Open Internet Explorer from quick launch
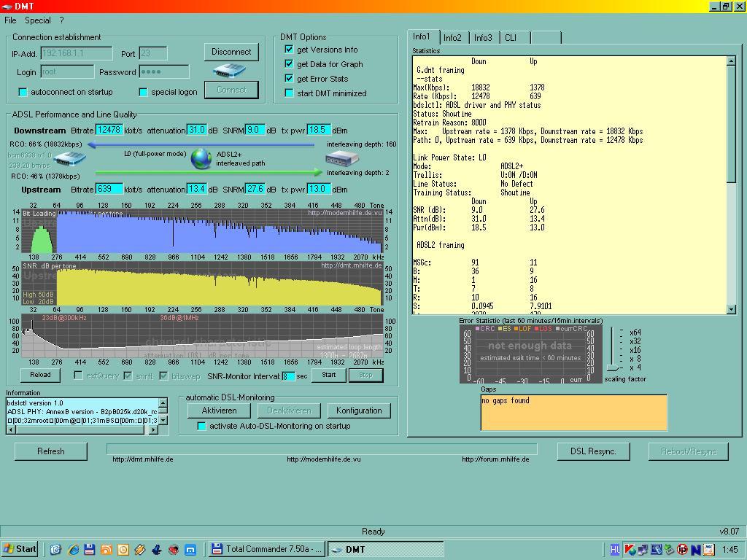The image size is (747, 560). pos(73,549)
